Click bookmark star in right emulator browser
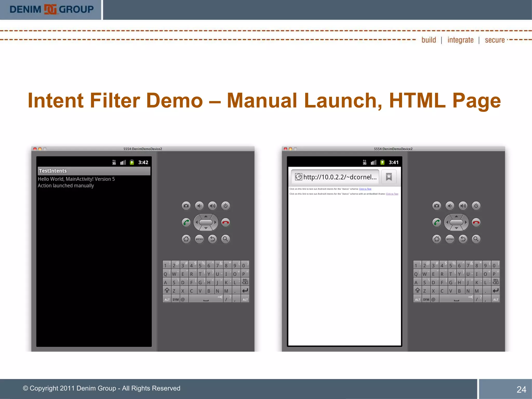Screen dimensions: 532x399 coord(389,177)
